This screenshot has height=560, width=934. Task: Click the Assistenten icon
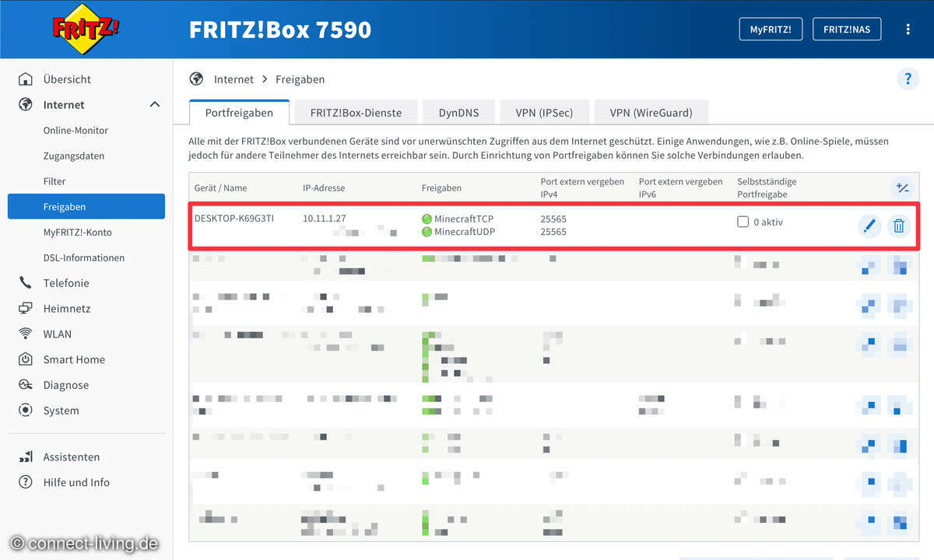26,457
